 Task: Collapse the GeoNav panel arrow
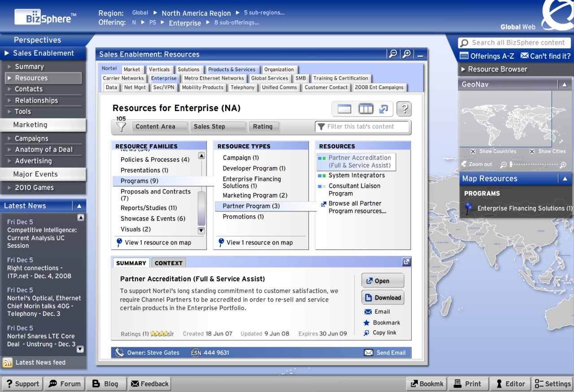click(565, 84)
